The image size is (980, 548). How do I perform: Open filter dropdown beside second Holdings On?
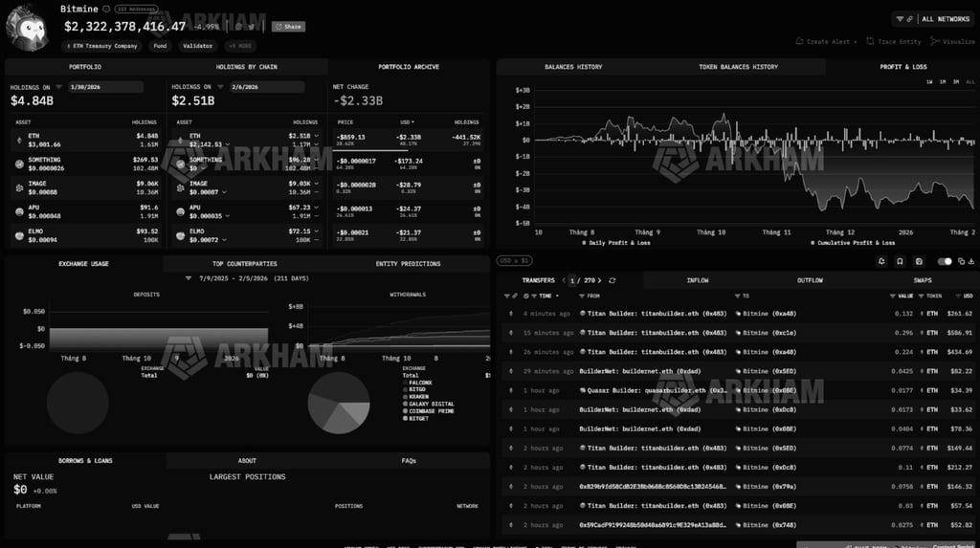click(x=220, y=87)
